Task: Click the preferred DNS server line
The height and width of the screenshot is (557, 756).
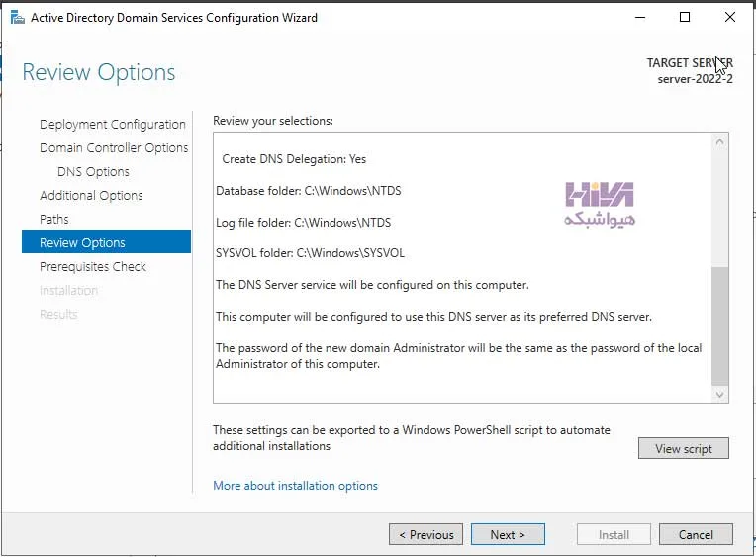Action: tap(433, 317)
